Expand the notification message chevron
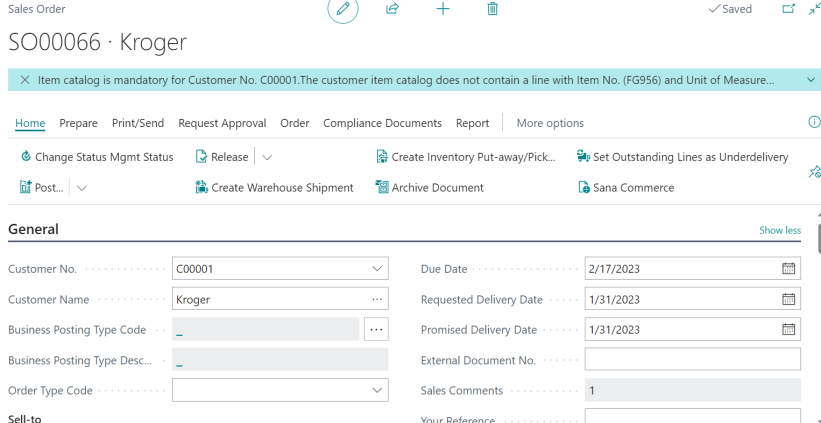Viewport: 821px width, 423px height. 810,79
